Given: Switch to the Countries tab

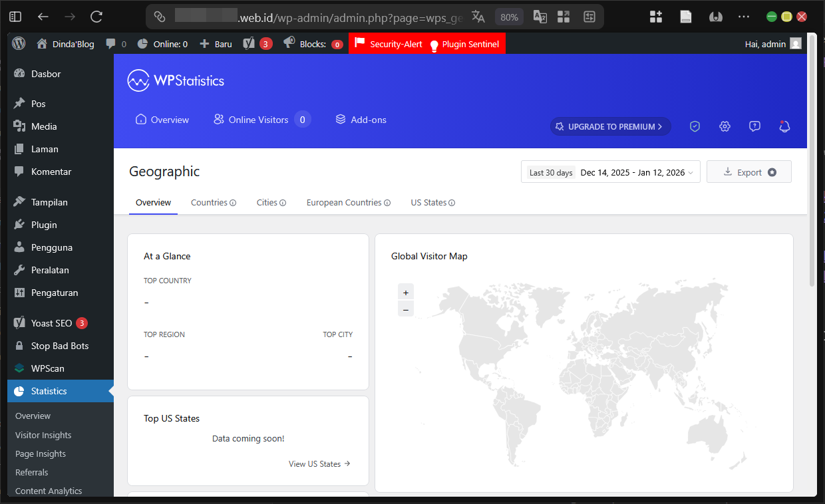Looking at the screenshot, I should (210, 202).
